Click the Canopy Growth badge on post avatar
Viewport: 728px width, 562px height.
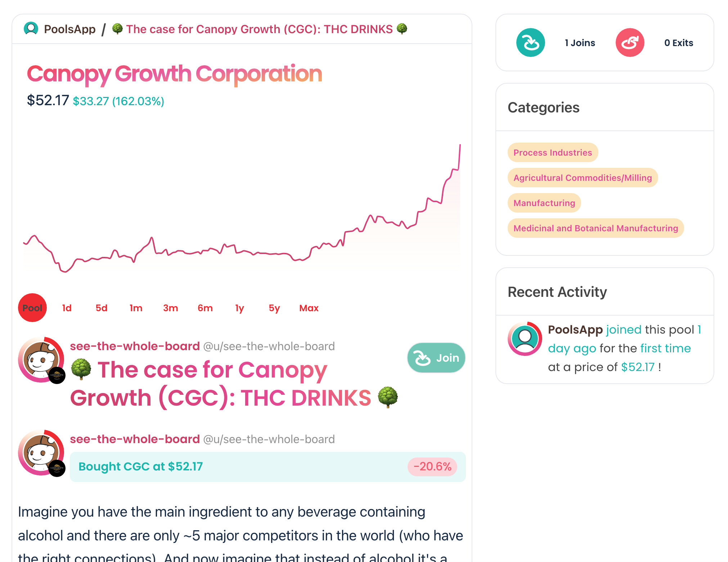coord(57,375)
